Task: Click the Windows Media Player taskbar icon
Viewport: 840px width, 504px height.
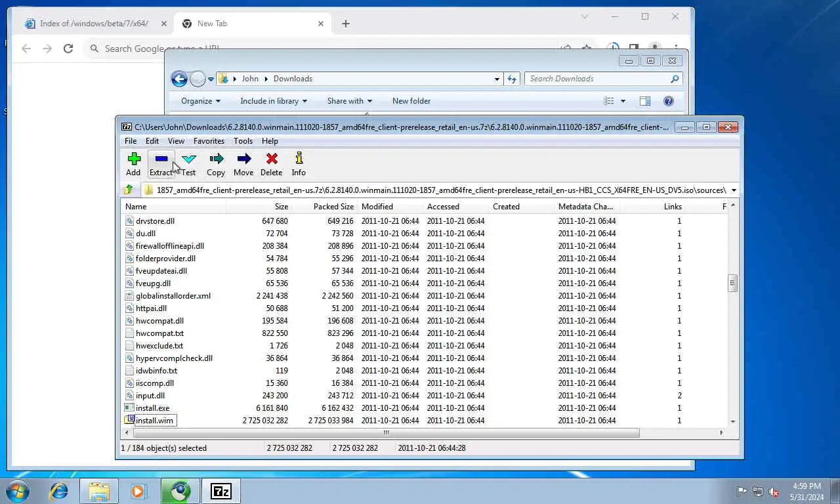Action: [x=138, y=491]
